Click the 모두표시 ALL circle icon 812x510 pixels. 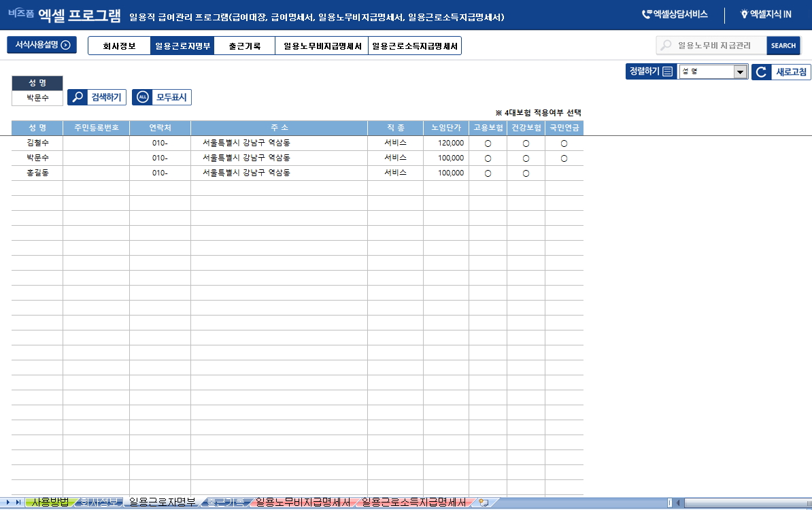tap(143, 97)
